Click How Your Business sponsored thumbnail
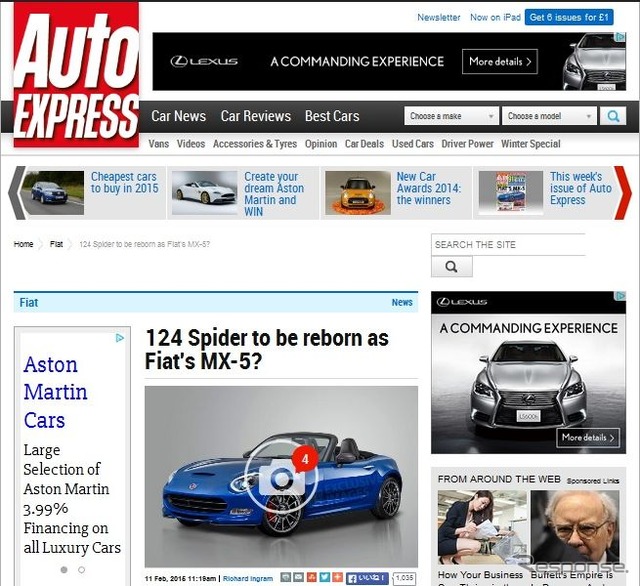The width and height of the screenshot is (640, 586). point(482,527)
